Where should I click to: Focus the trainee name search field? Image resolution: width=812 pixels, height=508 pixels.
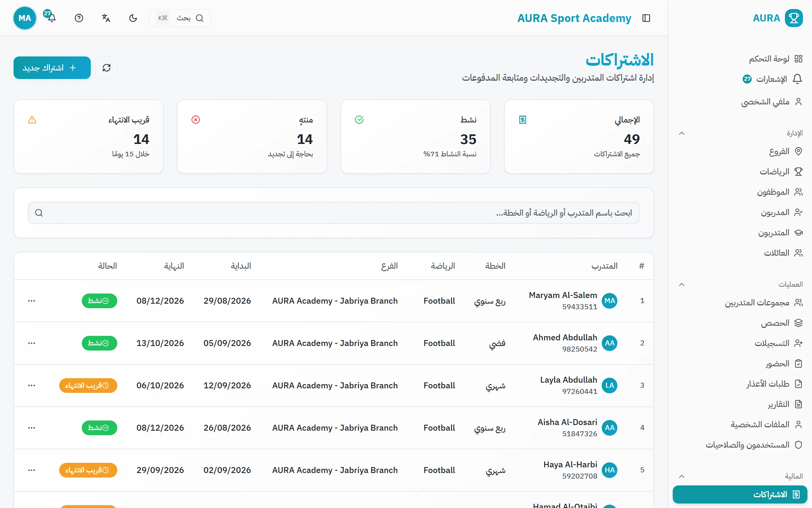pyautogui.click(x=334, y=213)
